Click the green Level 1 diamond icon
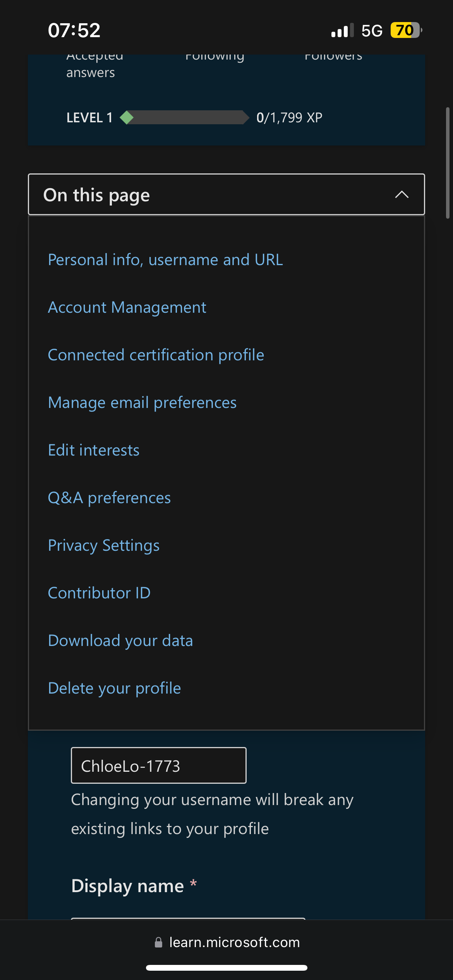Screen dimensions: 453x980 click(x=127, y=117)
